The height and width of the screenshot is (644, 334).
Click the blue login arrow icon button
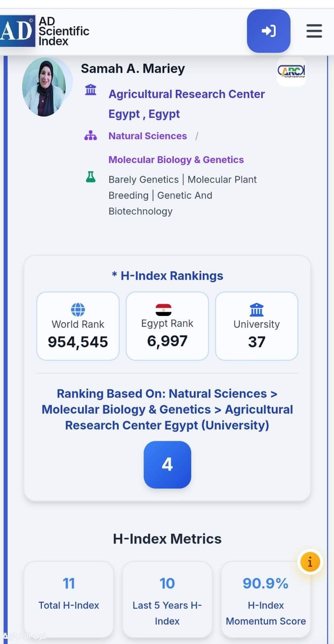(x=268, y=31)
